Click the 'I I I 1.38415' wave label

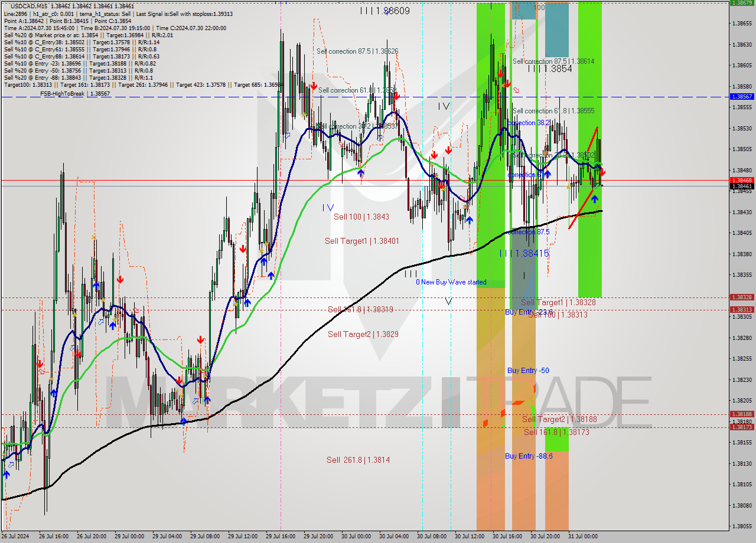click(x=524, y=253)
